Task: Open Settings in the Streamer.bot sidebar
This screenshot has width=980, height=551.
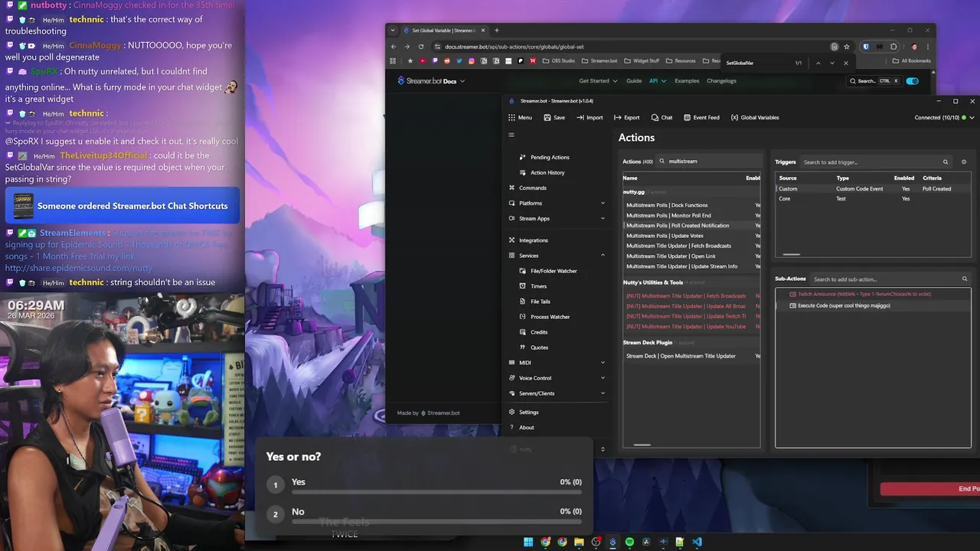Action: pos(528,412)
